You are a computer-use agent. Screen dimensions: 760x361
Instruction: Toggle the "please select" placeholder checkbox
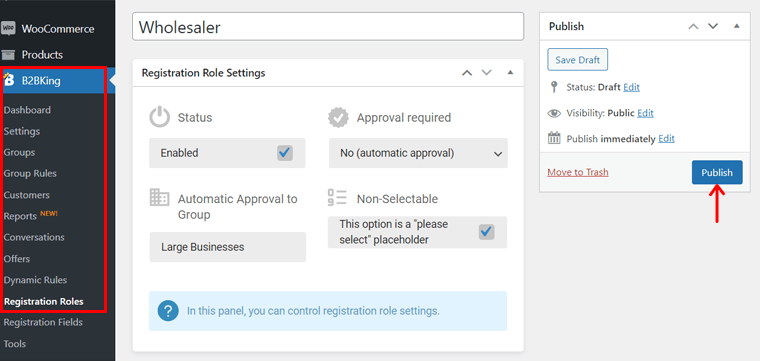487,232
